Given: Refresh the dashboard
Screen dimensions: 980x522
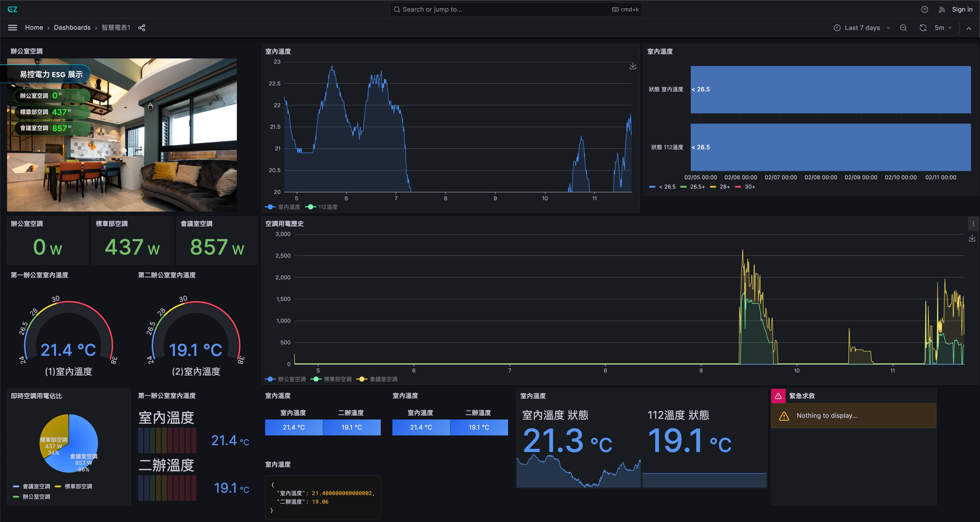Looking at the screenshot, I should click(922, 28).
